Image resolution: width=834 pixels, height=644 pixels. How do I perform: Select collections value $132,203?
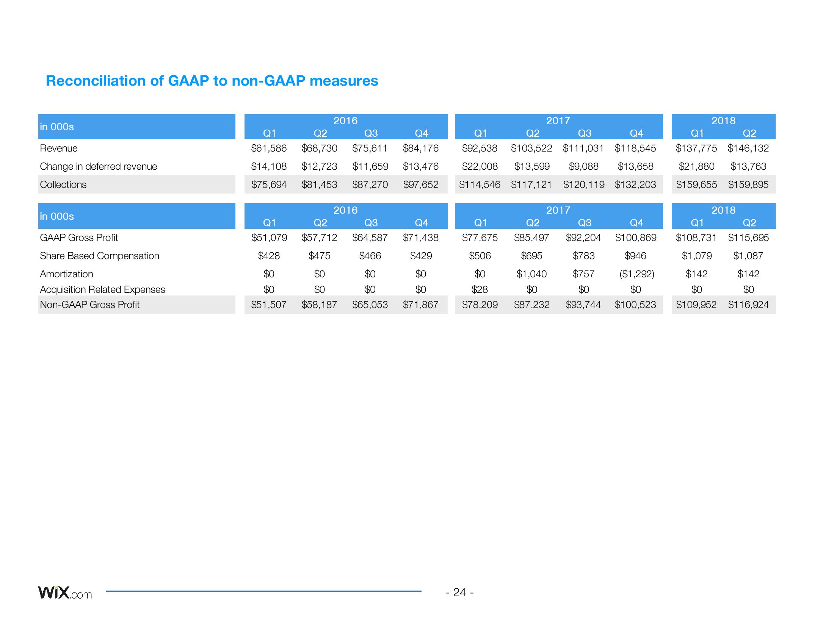[635, 184]
